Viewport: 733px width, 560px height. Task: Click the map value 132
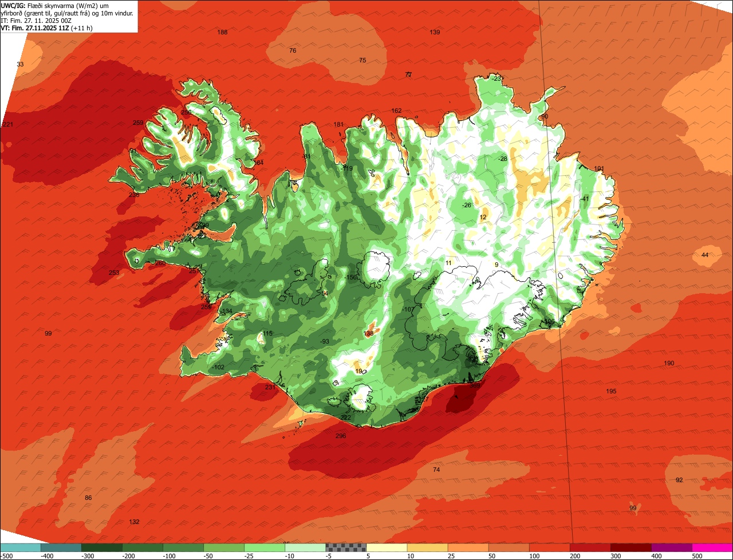pos(134,522)
